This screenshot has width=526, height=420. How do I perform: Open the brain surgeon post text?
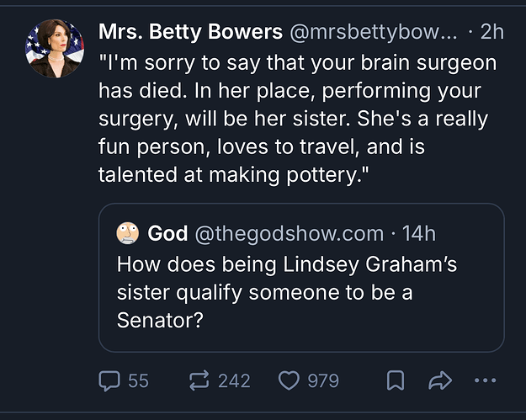[298, 119]
